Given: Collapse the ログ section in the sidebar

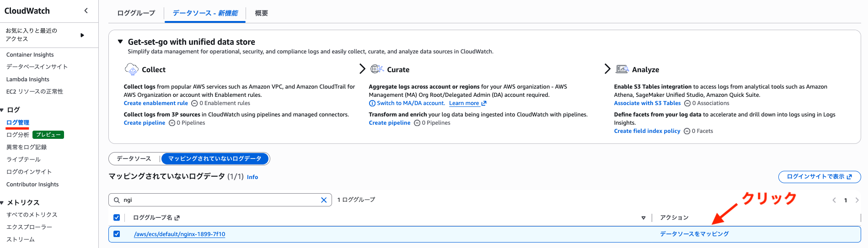Looking at the screenshot, I should (x=3, y=110).
